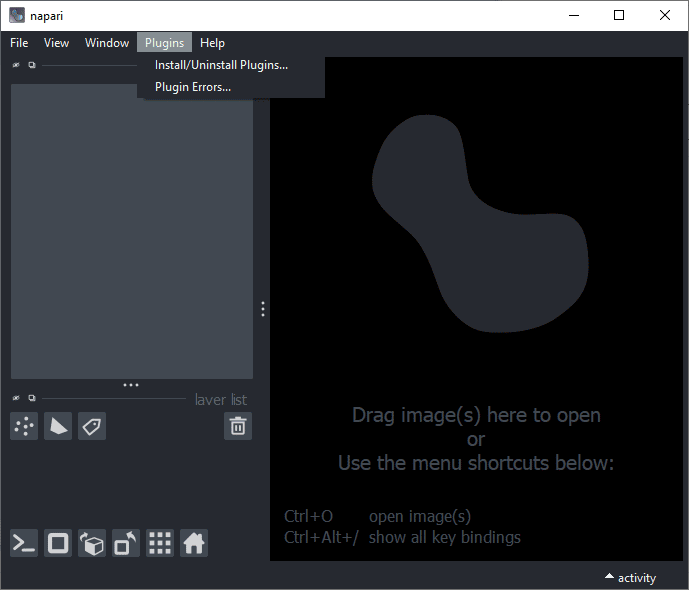Float the layer list dock widget
The height and width of the screenshot is (590, 689).
[31, 398]
